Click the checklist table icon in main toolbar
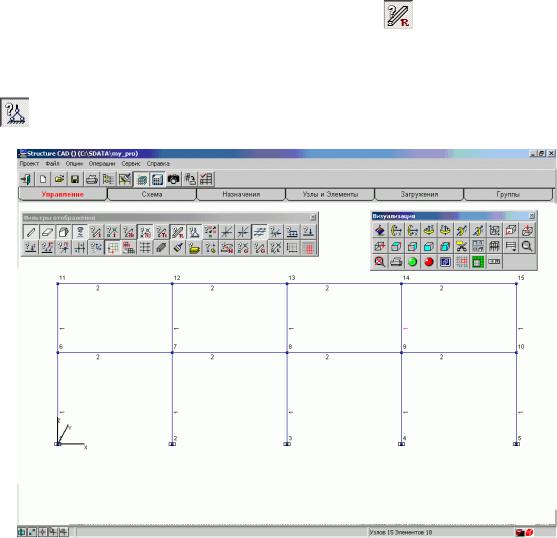The image size is (557, 538). tap(206, 179)
